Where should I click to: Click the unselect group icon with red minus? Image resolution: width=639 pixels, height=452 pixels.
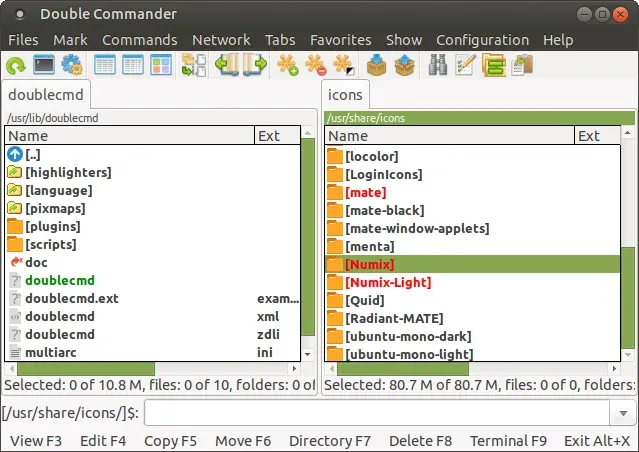pos(315,65)
